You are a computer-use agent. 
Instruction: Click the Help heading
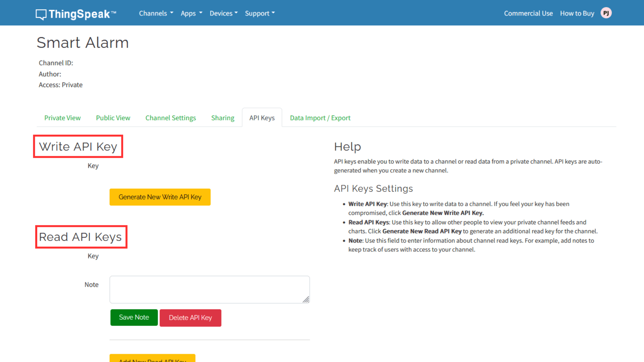(x=347, y=147)
